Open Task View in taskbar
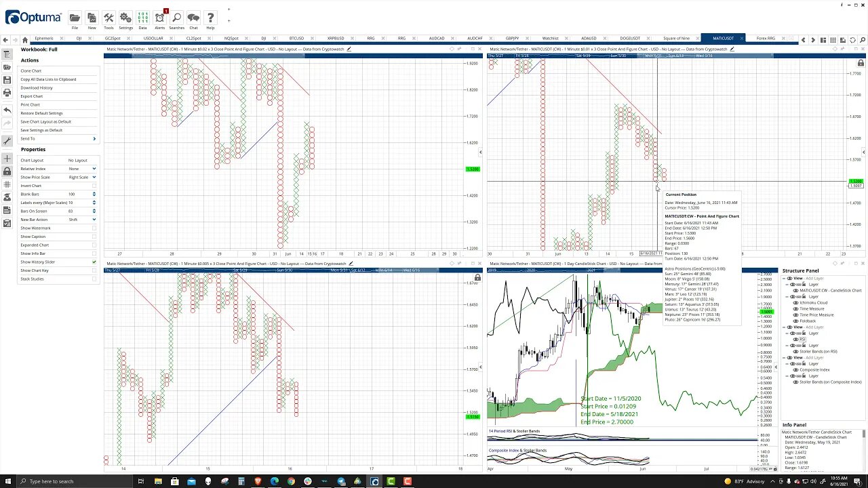 141,481
